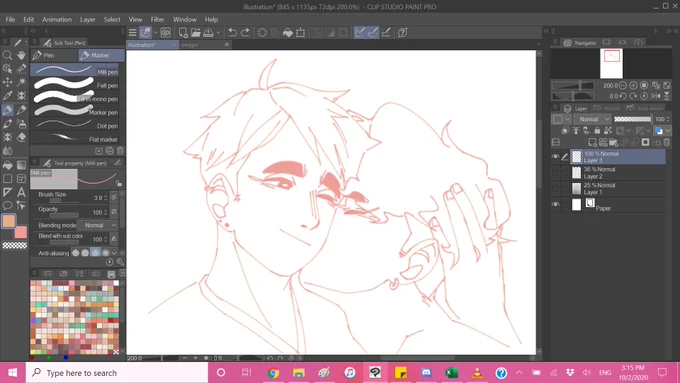
Task: Select the Eyedropper tool
Action: point(7,96)
